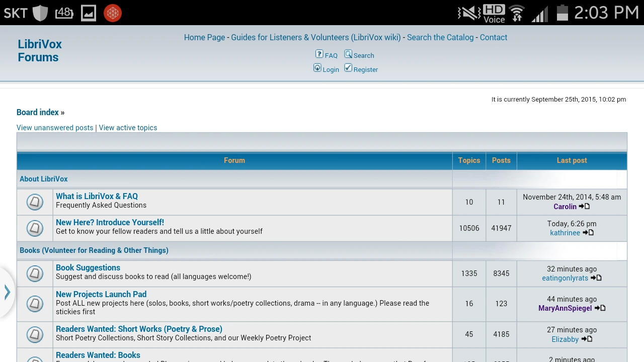This screenshot has height=362, width=644.
Task: Click the Register checkmark icon
Action: click(x=348, y=68)
